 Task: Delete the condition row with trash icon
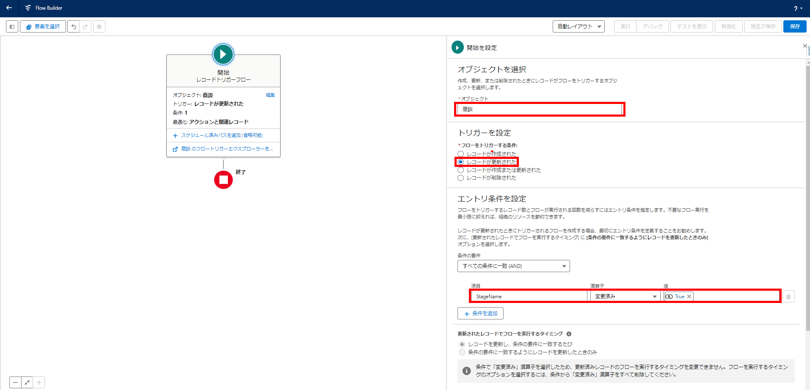789,297
